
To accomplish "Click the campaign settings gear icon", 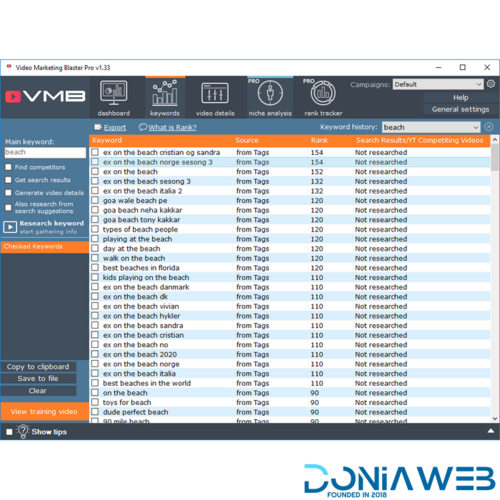I will point(491,84).
